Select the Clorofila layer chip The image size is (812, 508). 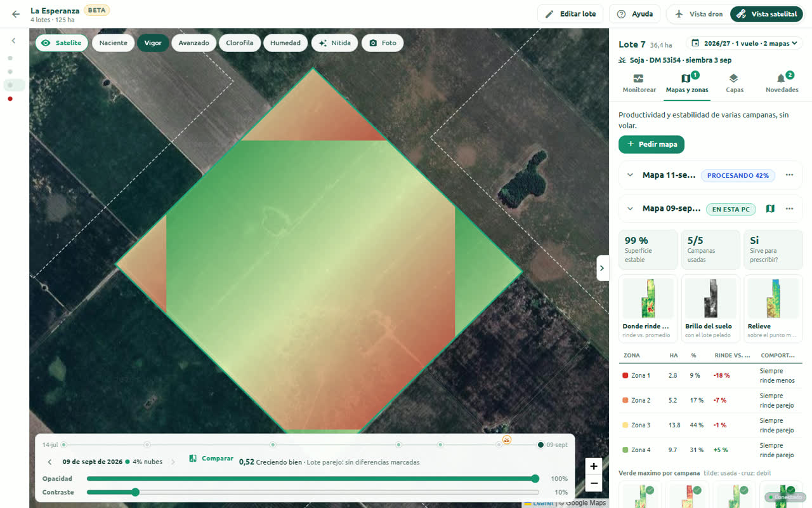tap(240, 43)
